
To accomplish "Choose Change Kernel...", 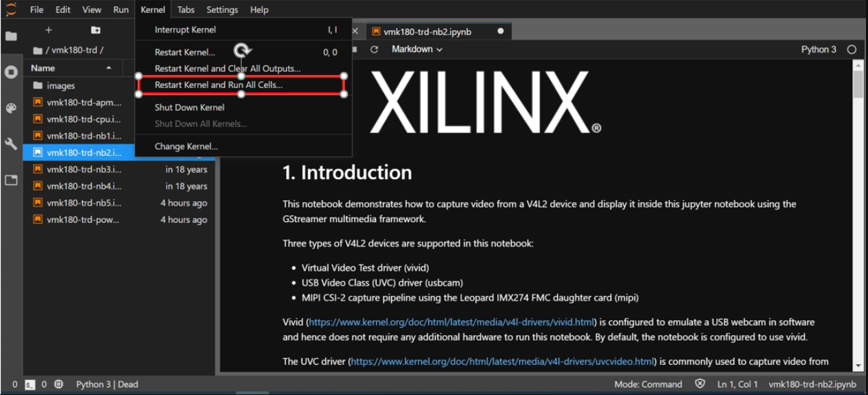I will click(244, 146).
